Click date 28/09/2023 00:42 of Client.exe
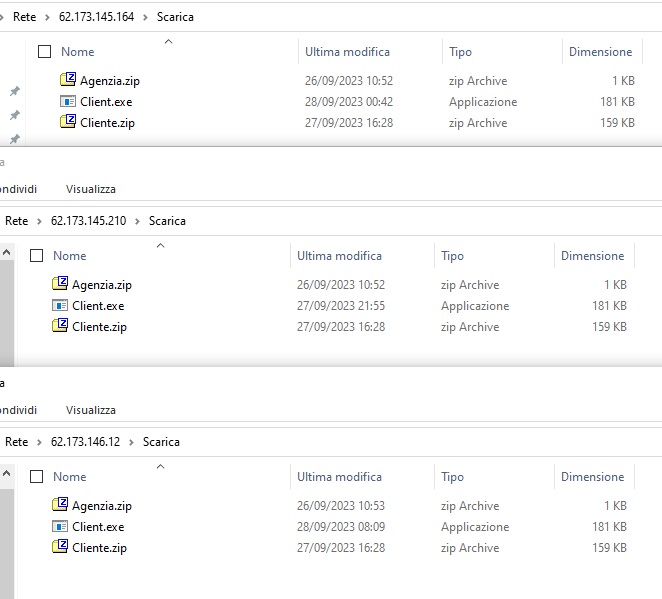 pyautogui.click(x=349, y=102)
